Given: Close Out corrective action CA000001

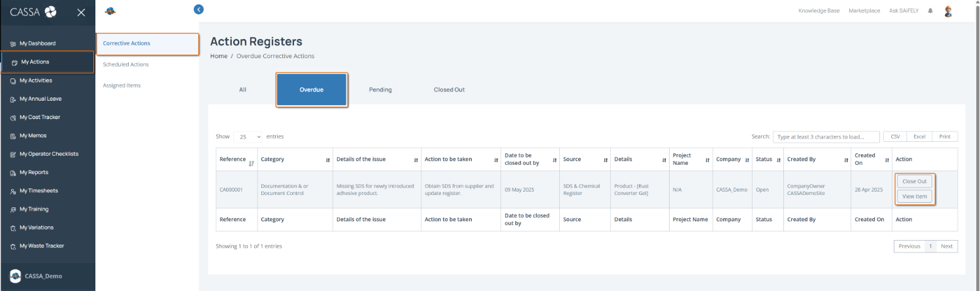Looking at the screenshot, I should coord(915,181).
